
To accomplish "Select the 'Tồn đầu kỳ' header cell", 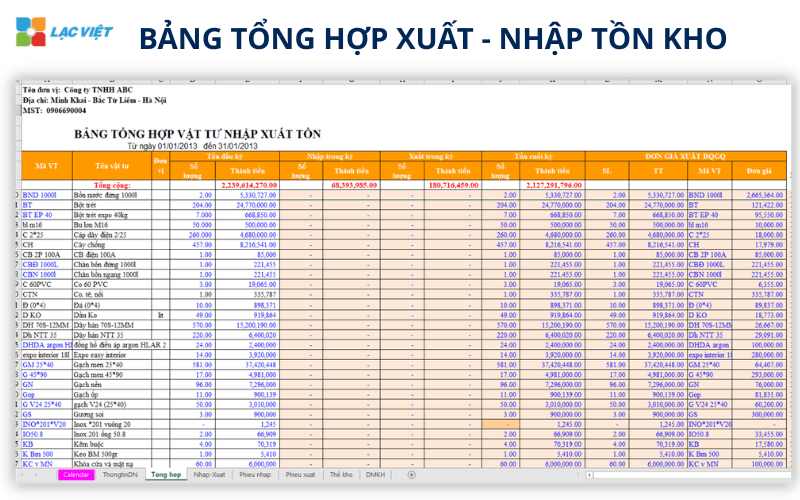I will (224, 156).
